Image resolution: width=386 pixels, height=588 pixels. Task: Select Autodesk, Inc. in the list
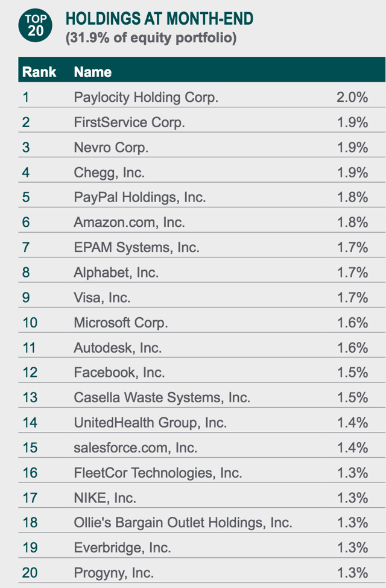coord(118,347)
